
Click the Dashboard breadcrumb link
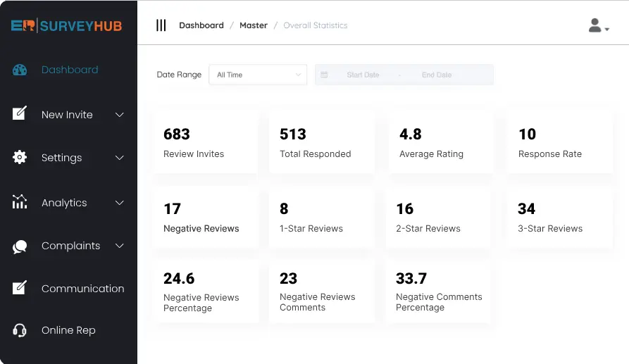201,25
